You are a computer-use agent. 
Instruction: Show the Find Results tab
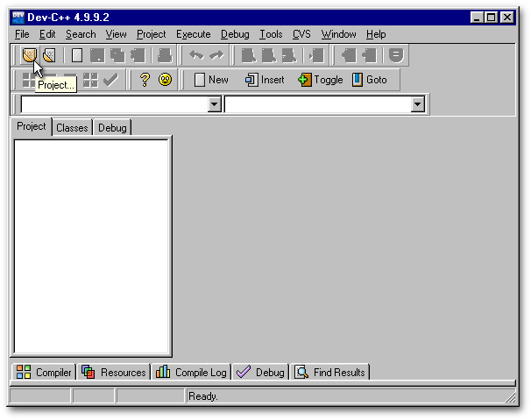click(329, 373)
